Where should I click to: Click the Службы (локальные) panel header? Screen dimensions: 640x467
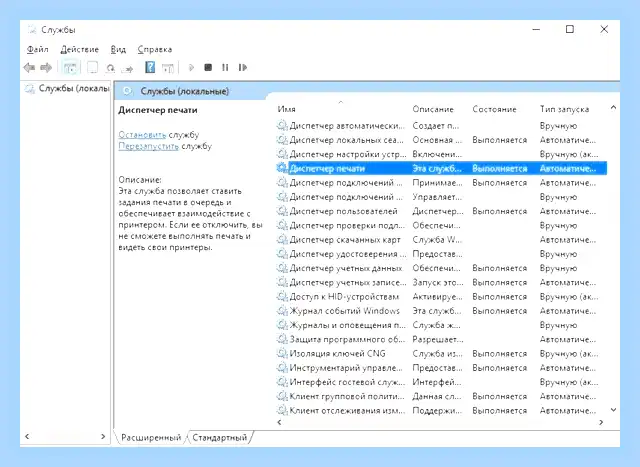(184, 91)
